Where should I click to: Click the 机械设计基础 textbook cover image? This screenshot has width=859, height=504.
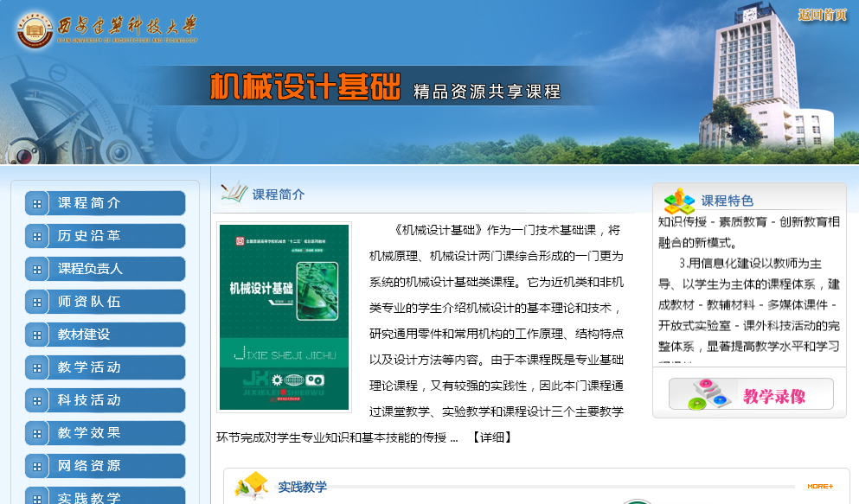[x=285, y=317]
